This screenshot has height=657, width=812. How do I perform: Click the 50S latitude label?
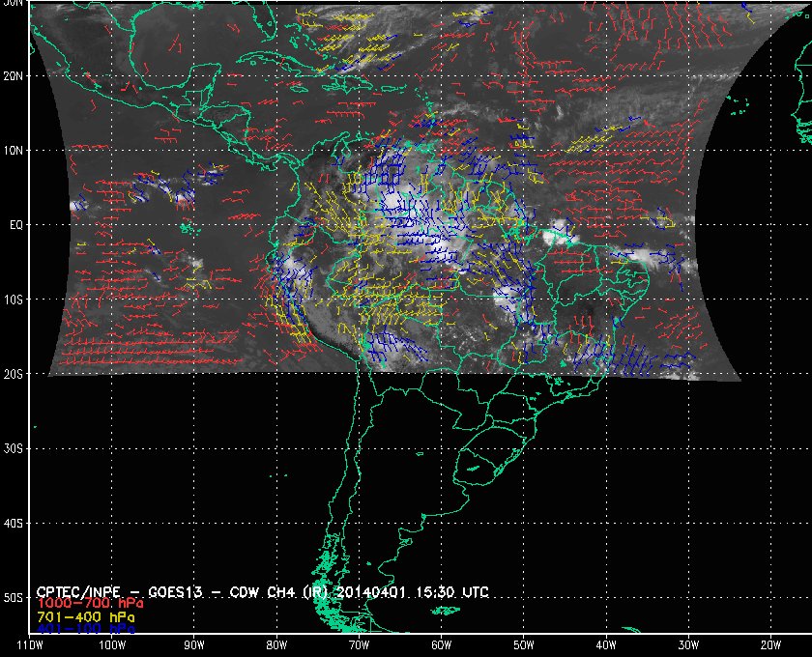pos(13,598)
